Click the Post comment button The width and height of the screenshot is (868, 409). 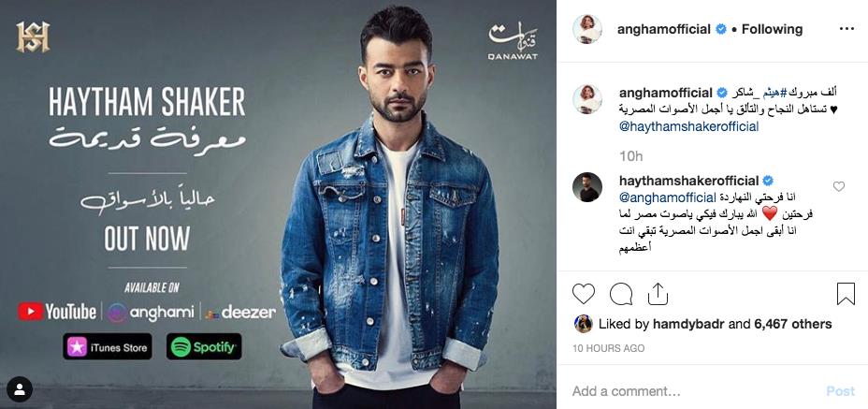pyautogui.click(x=840, y=391)
